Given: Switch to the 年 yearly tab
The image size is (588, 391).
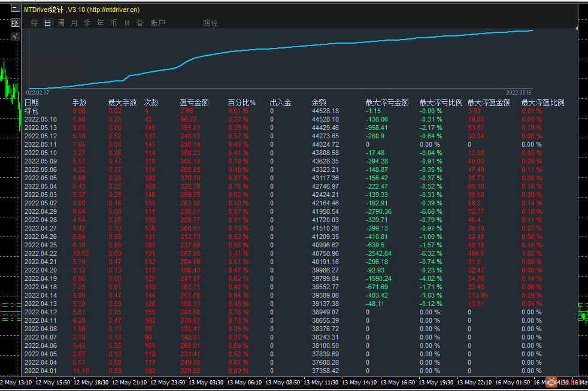Looking at the screenshot, I should (x=100, y=23).
